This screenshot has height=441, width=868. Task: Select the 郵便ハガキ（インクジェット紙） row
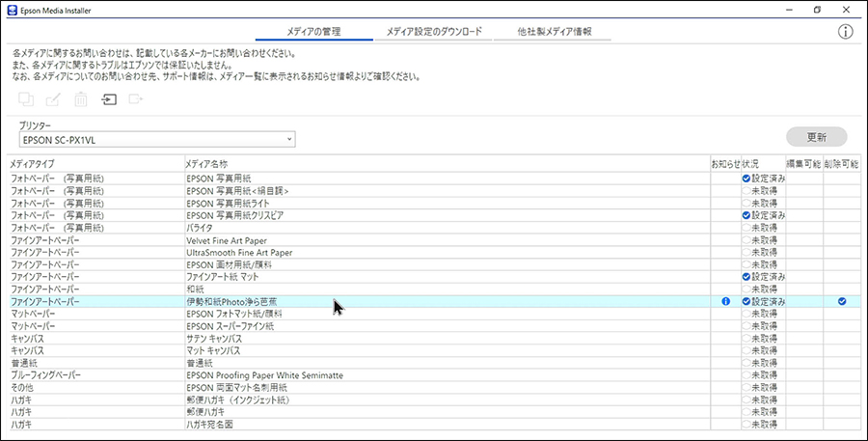[434, 400]
